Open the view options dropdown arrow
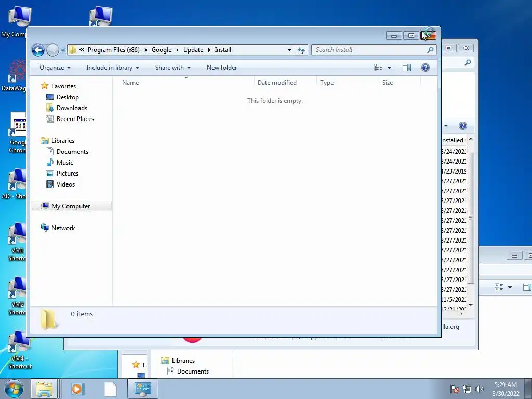Screen dimensions: 532x399 point(389,68)
